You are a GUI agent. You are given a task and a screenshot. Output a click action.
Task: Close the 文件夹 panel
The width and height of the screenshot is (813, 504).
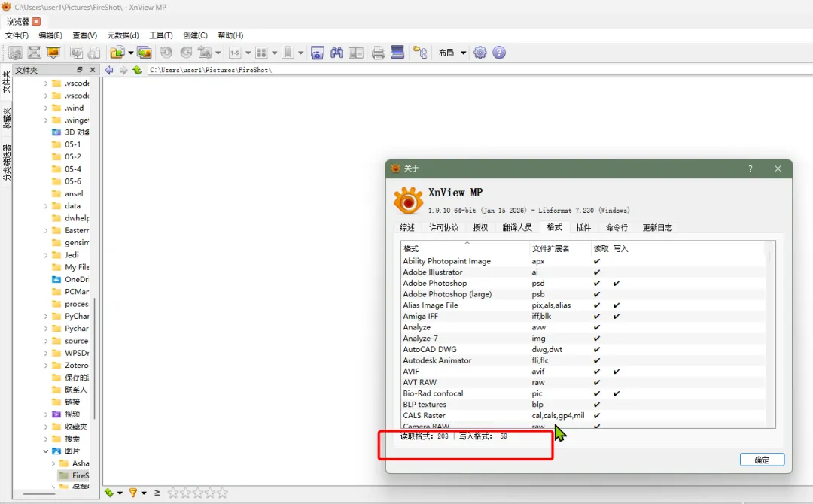coord(93,69)
